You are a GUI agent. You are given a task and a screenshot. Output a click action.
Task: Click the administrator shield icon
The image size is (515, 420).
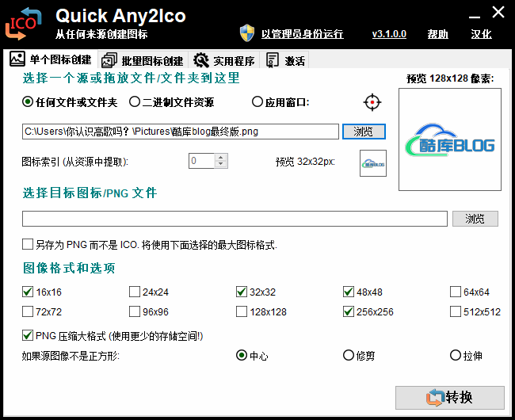pos(247,33)
